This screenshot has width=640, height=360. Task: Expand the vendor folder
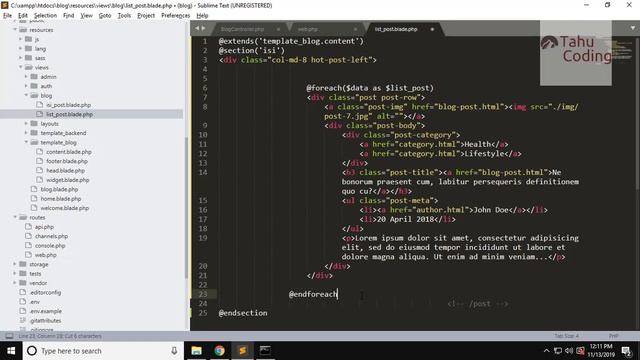pos(15,283)
